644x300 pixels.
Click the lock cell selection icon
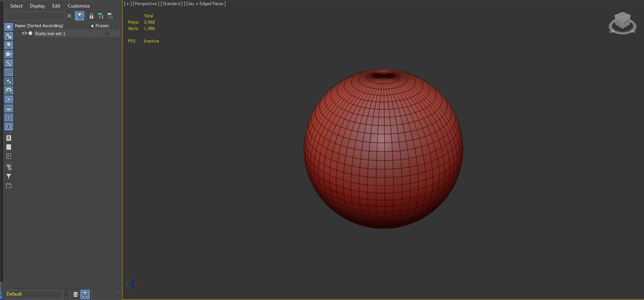tap(91, 16)
